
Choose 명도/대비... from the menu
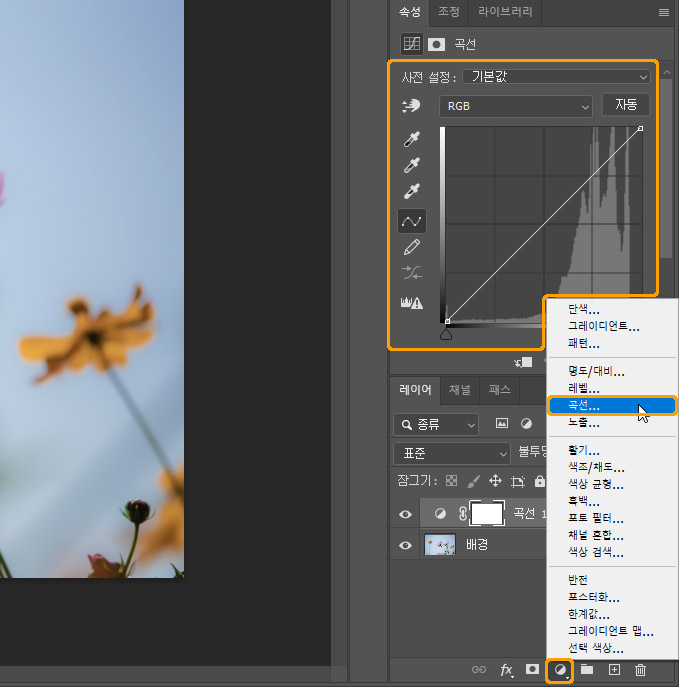(x=612, y=372)
